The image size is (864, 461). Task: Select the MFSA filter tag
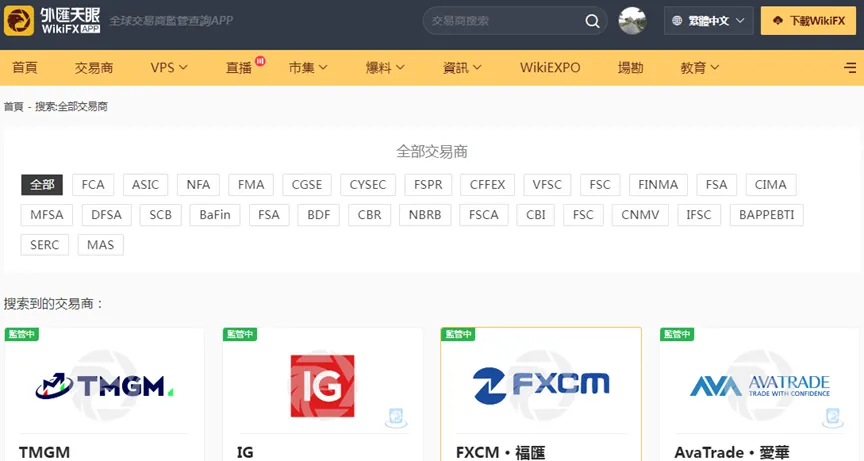pyautogui.click(x=47, y=215)
